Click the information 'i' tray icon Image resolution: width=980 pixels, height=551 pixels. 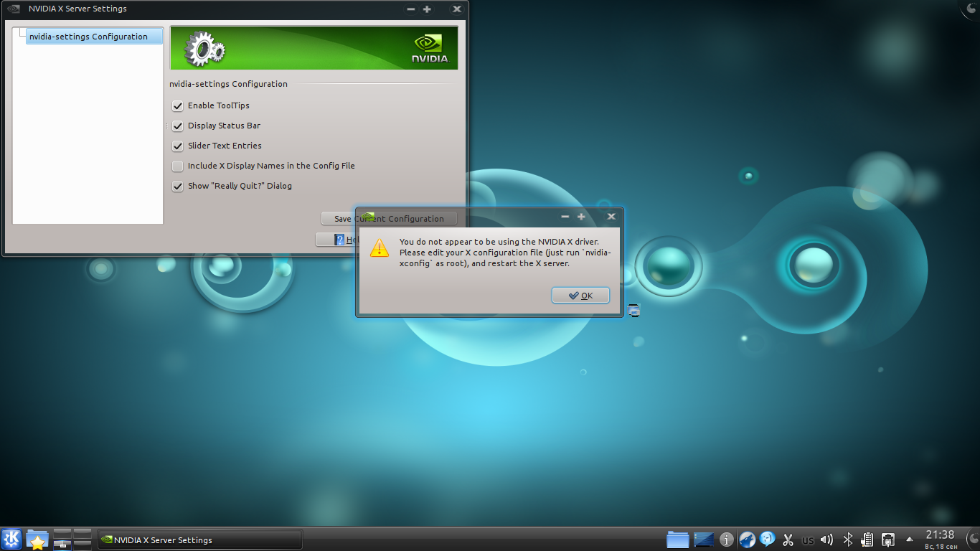[x=726, y=540]
